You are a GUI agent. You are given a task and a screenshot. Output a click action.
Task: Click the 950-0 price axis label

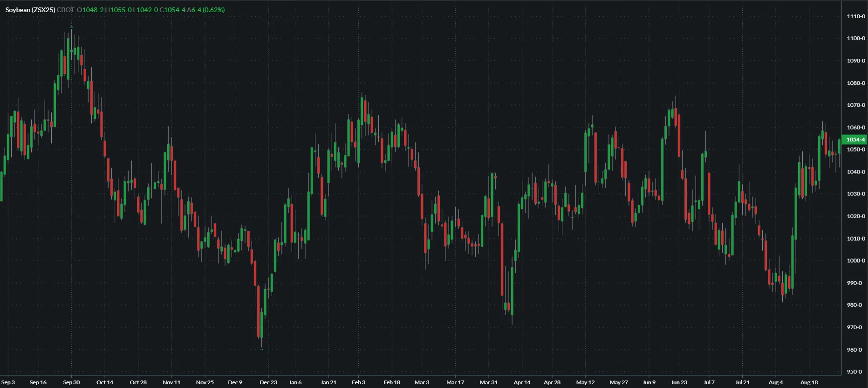coord(855,372)
